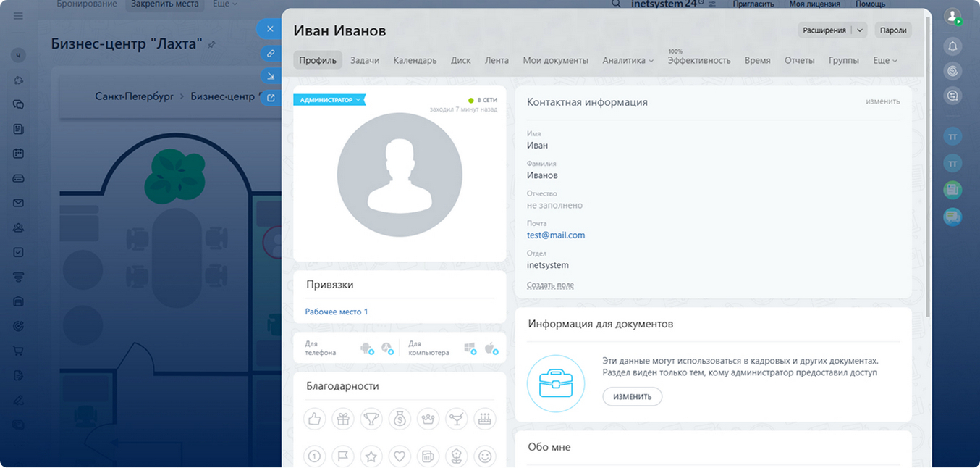Screen dimensions: 980x468
Task: Click the Пароли button
Action: click(893, 30)
